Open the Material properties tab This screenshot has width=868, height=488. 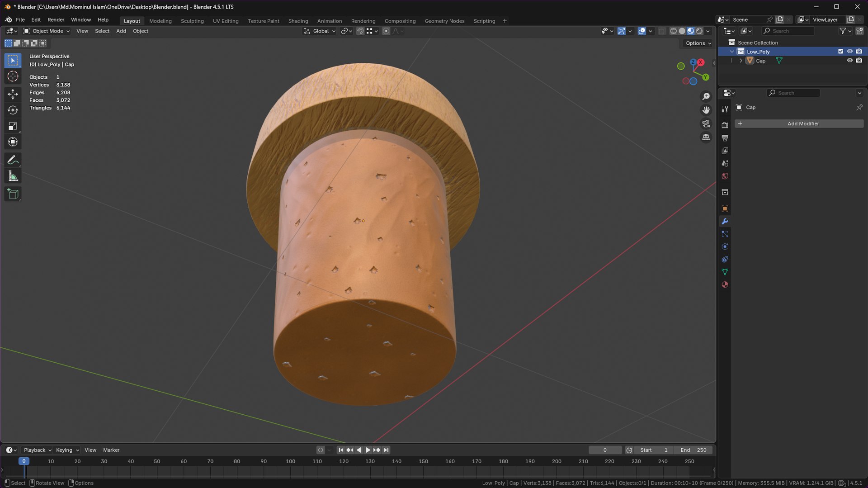[x=725, y=284]
